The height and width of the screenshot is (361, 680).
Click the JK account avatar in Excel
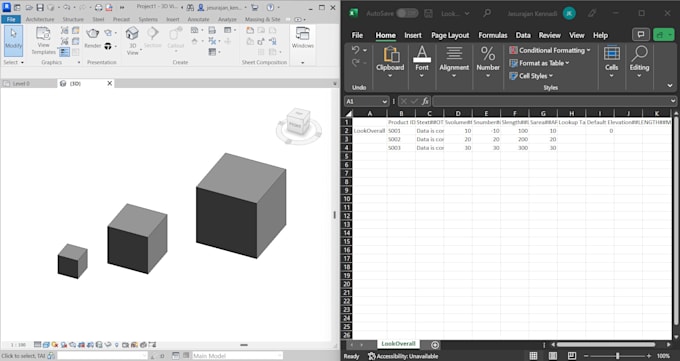569,13
